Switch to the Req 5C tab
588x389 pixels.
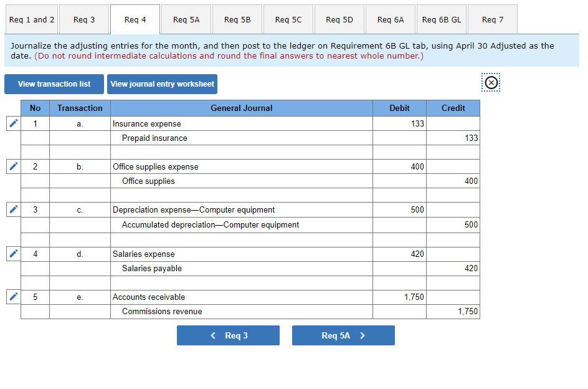(288, 19)
